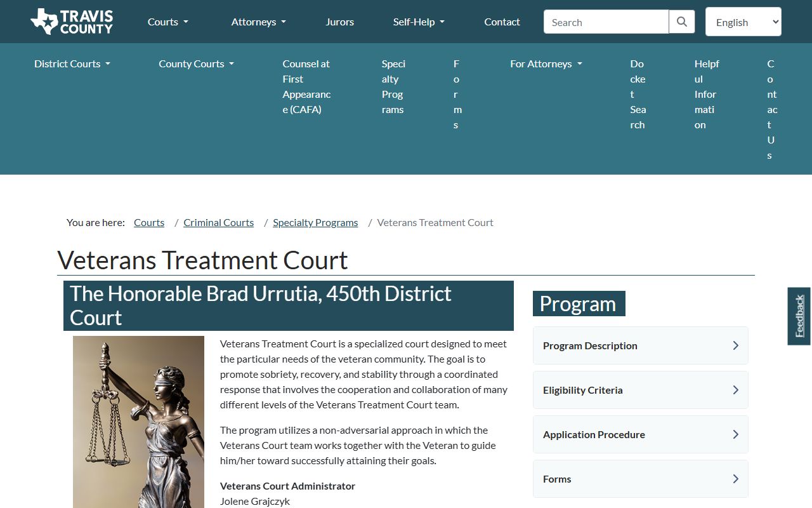Open Docket Search
812x508 pixels.
[638, 94]
